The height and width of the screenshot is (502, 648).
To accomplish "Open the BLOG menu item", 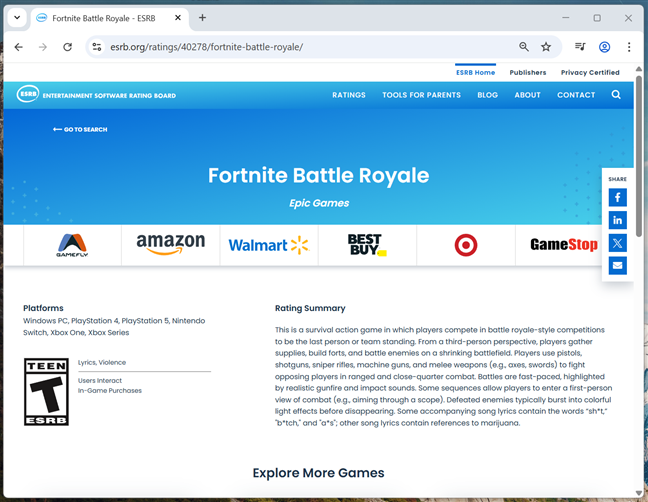I will tap(487, 95).
